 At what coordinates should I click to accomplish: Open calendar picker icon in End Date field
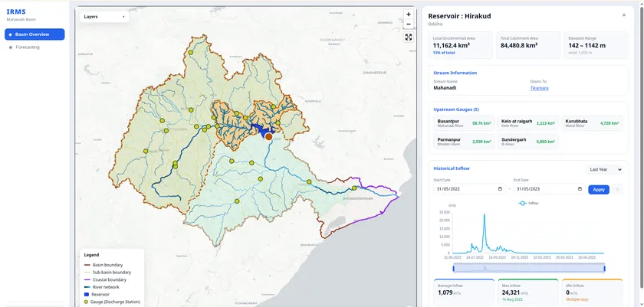coord(580,189)
